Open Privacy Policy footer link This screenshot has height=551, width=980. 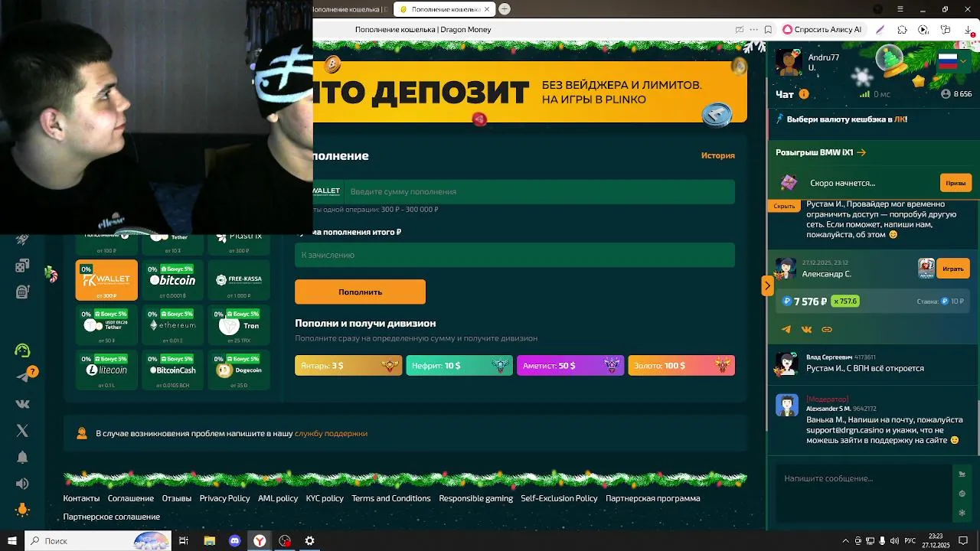click(x=224, y=498)
